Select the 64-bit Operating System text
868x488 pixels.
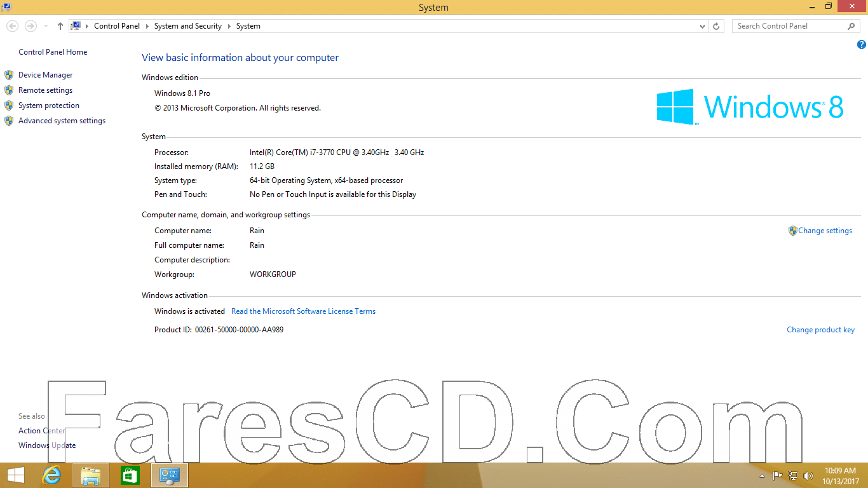tap(327, 180)
